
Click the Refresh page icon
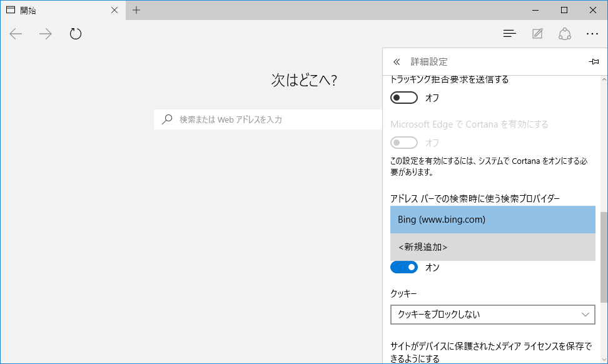click(x=76, y=34)
